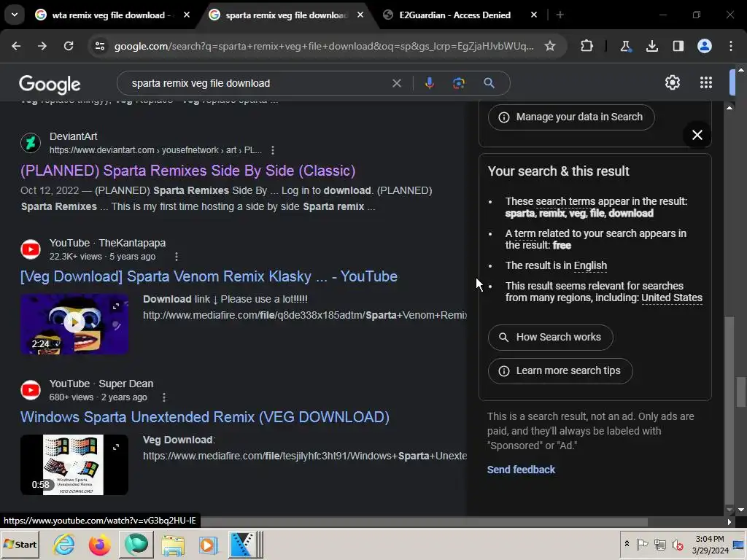Open more options for TheKantapapa result
This screenshot has height=560, width=747.
177,257
